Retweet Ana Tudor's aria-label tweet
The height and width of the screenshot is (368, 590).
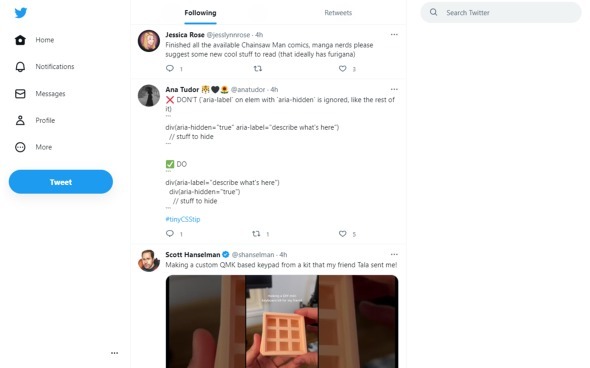tap(256, 234)
